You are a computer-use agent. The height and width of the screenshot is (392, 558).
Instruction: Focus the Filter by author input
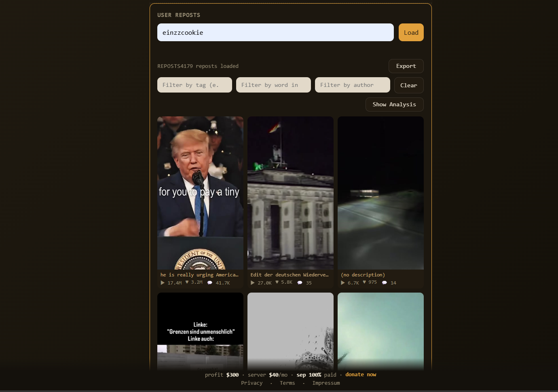tap(352, 85)
